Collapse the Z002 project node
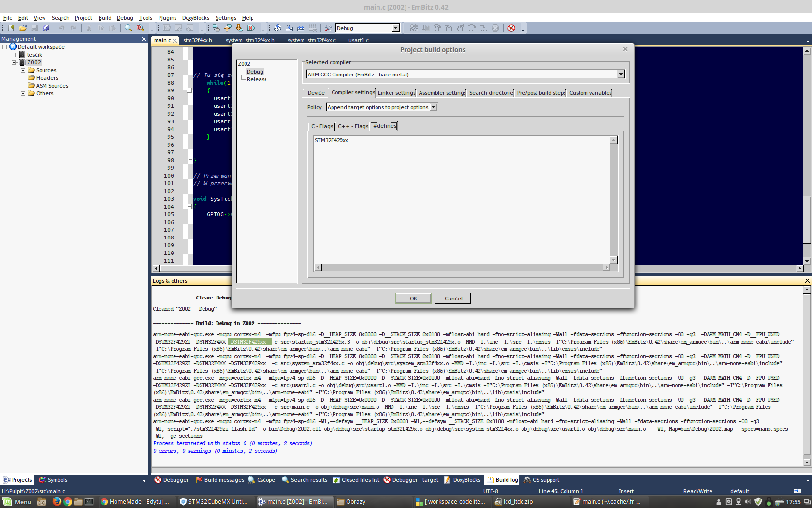 point(14,62)
